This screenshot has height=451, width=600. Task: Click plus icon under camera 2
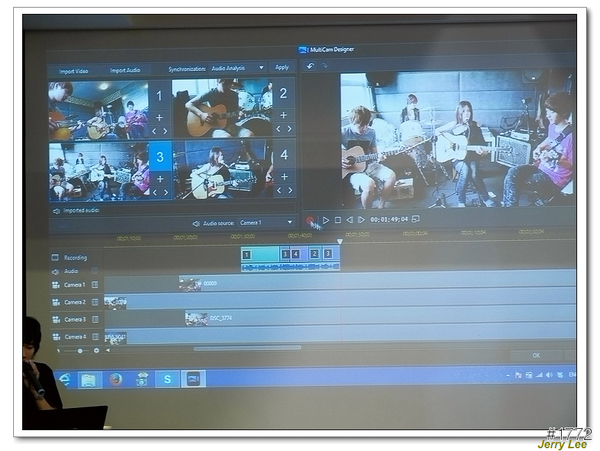pyautogui.click(x=284, y=115)
